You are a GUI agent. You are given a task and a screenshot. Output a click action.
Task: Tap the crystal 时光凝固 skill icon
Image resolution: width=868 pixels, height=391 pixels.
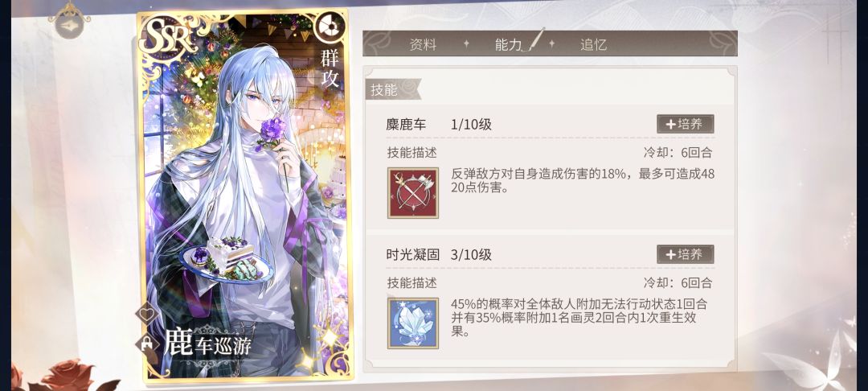tap(413, 323)
